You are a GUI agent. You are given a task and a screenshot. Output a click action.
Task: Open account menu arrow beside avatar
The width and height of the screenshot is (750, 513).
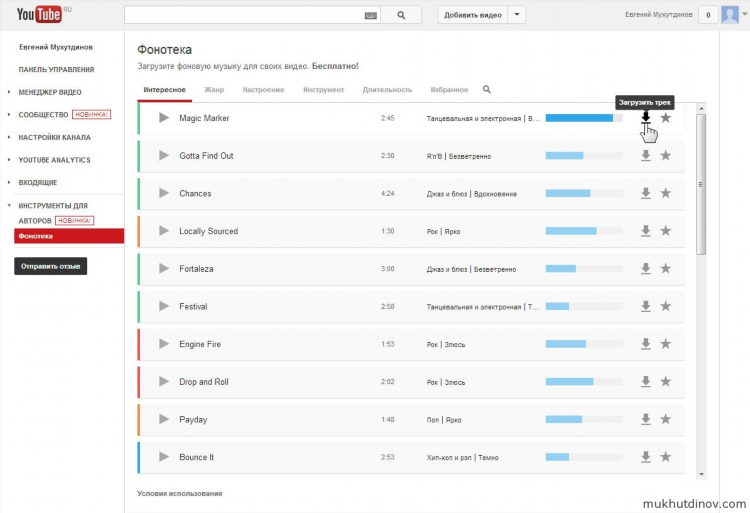744,14
